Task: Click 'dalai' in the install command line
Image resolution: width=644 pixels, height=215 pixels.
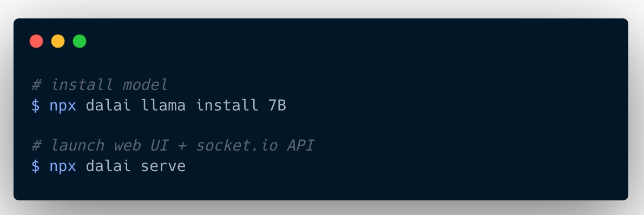Action: pos(108,105)
